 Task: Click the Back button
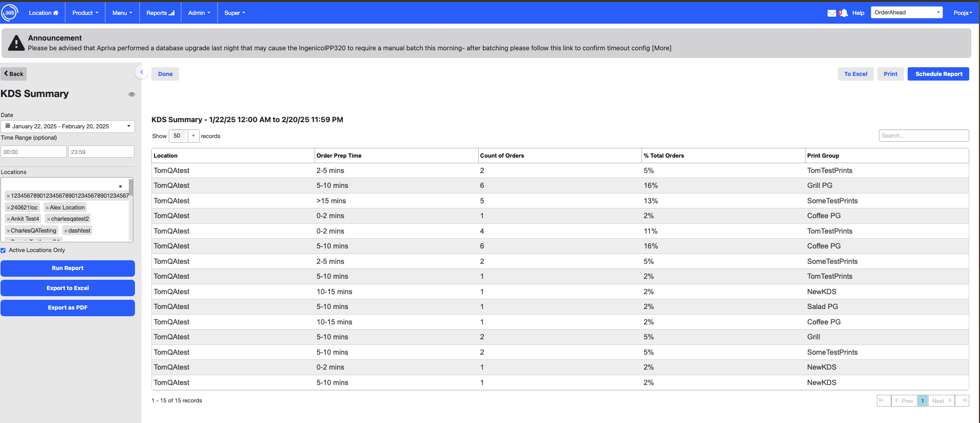14,74
